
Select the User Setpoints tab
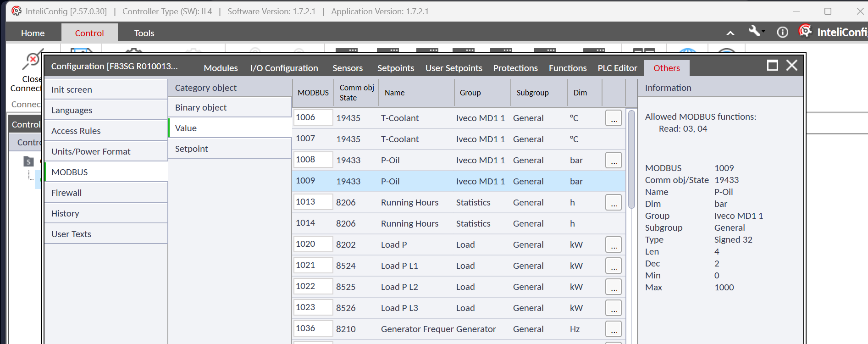pos(454,68)
